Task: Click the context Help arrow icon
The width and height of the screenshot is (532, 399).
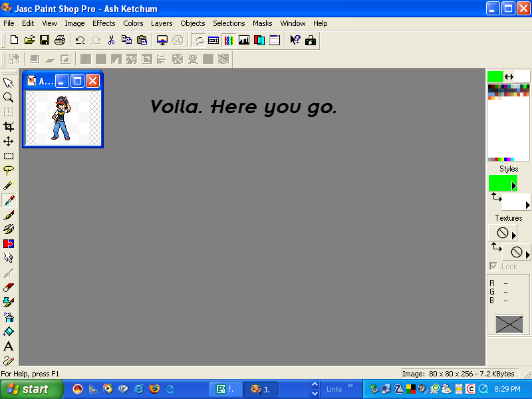Action: pos(295,40)
